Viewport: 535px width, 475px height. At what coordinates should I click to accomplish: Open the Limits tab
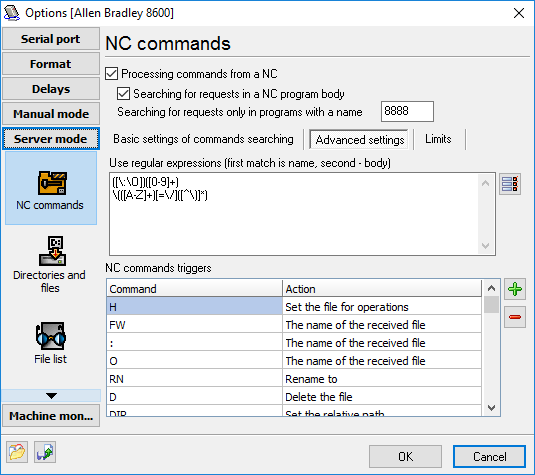coord(438,139)
